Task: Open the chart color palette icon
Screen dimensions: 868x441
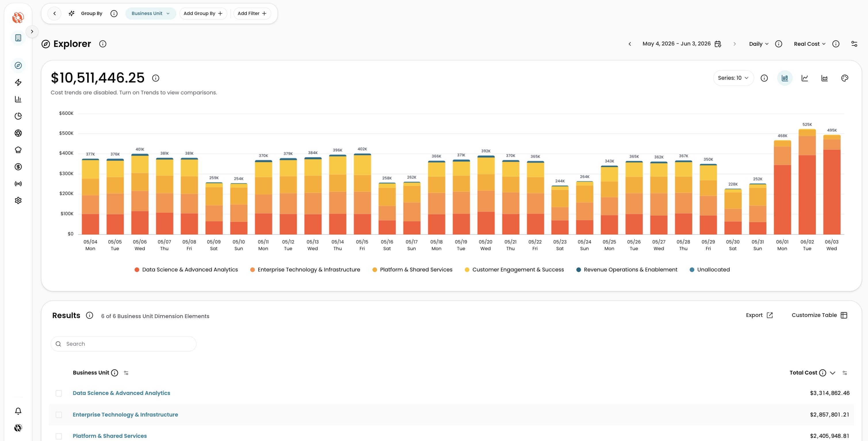Action: (845, 78)
